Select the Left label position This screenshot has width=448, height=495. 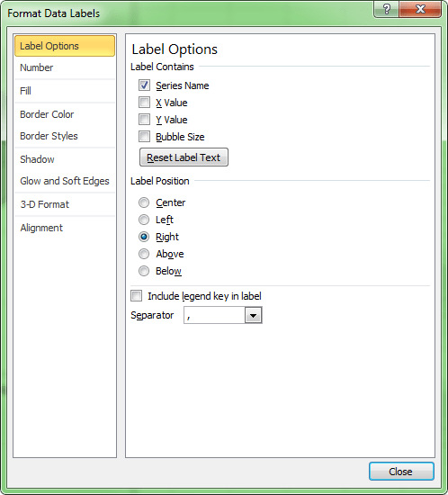coord(144,220)
